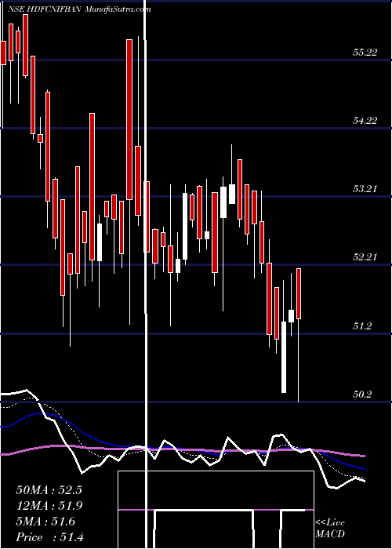Click the 54.22 price axis label
This screenshot has height=549, width=392.
tap(365, 121)
